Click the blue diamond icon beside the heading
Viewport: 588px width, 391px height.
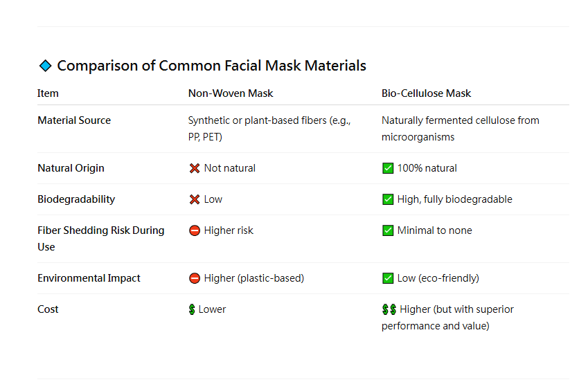pos(46,66)
